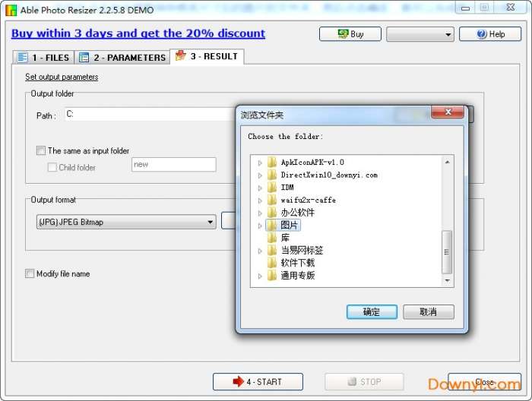
Task: Select the 3 - RESULT tab
Action: point(207,56)
